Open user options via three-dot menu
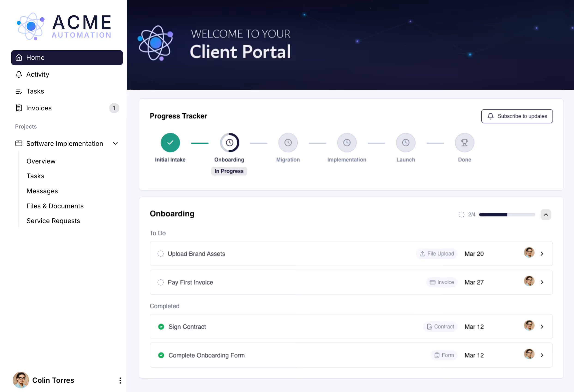 (120, 380)
